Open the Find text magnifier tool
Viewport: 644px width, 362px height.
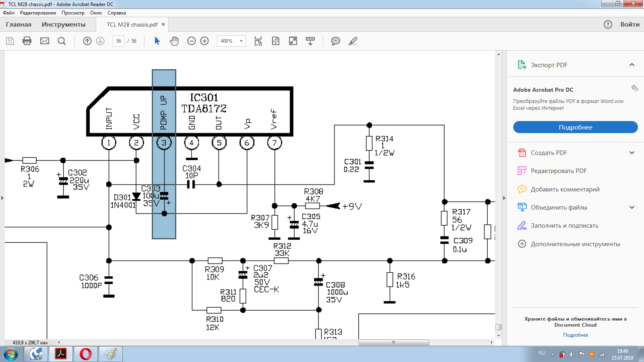pyautogui.click(x=62, y=41)
